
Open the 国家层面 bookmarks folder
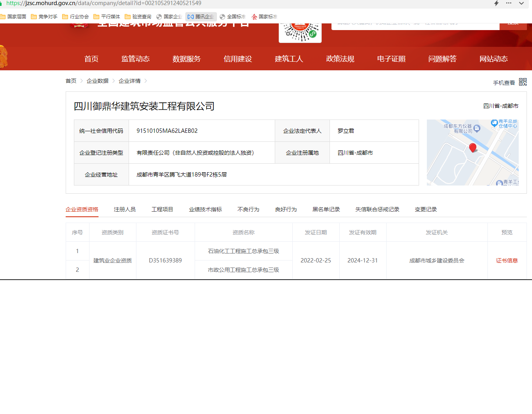13,17
